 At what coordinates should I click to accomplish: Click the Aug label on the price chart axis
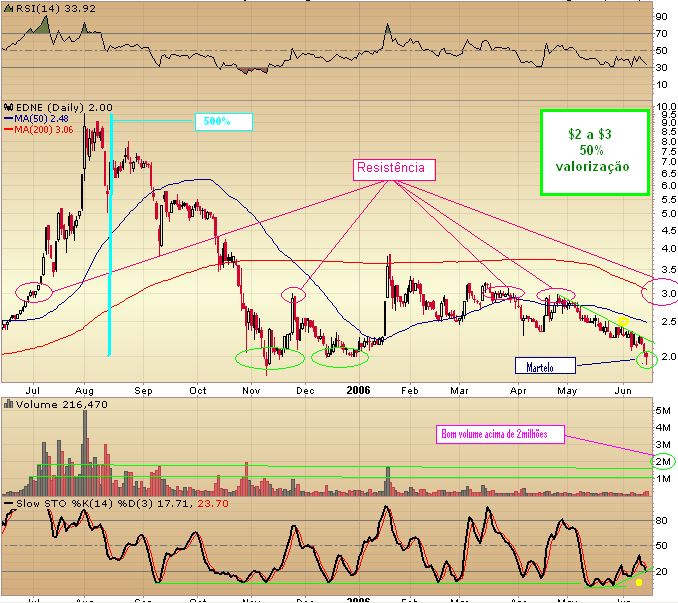point(84,391)
